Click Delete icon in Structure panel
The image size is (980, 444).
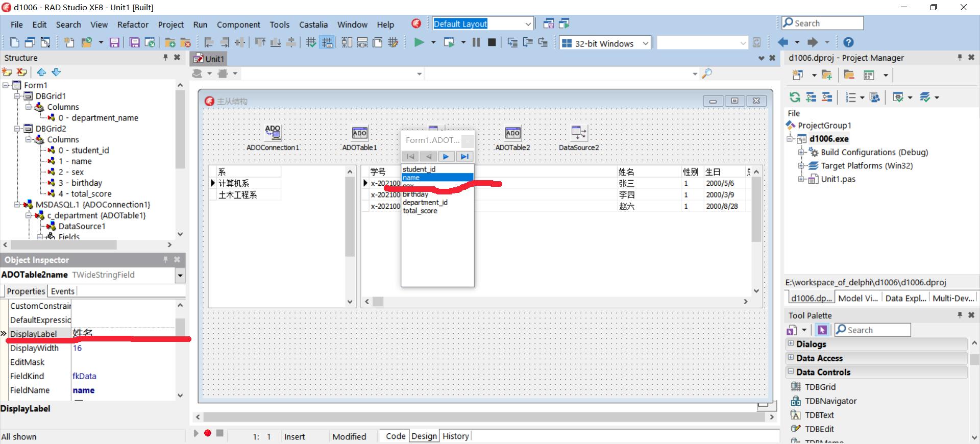21,72
